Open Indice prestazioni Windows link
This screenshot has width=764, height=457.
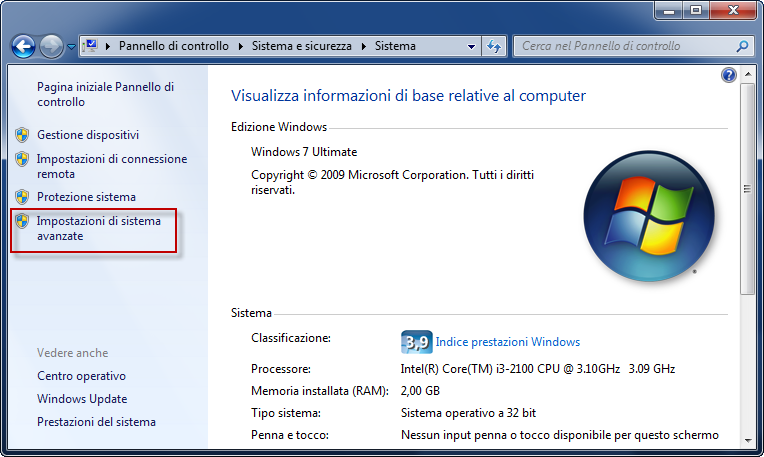(x=507, y=342)
